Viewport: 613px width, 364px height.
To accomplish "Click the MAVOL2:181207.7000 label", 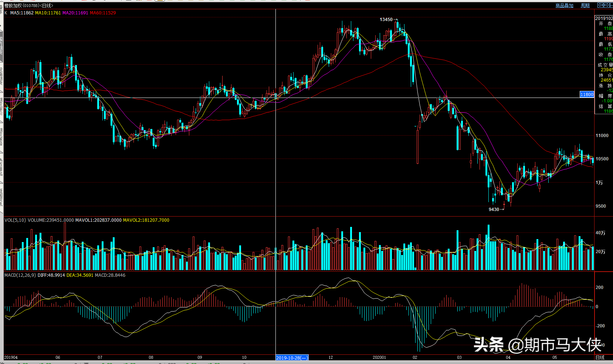I will pyautogui.click(x=146, y=220).
